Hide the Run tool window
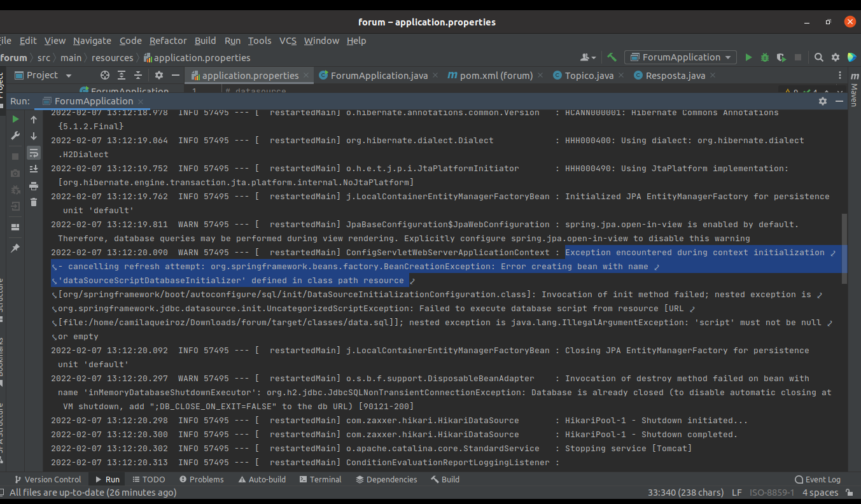Screen dimensions: 861x504 (x=839, y=101)
